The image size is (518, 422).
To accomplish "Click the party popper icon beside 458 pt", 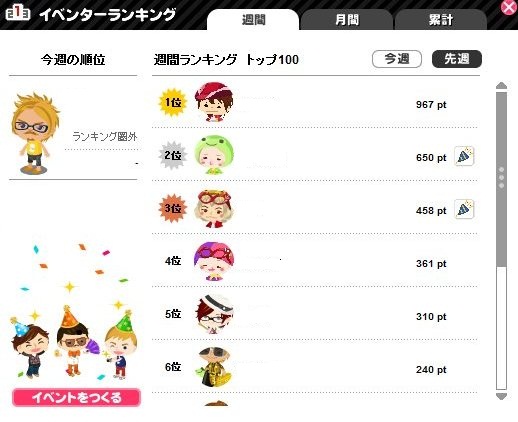I will tap(464, 209).
